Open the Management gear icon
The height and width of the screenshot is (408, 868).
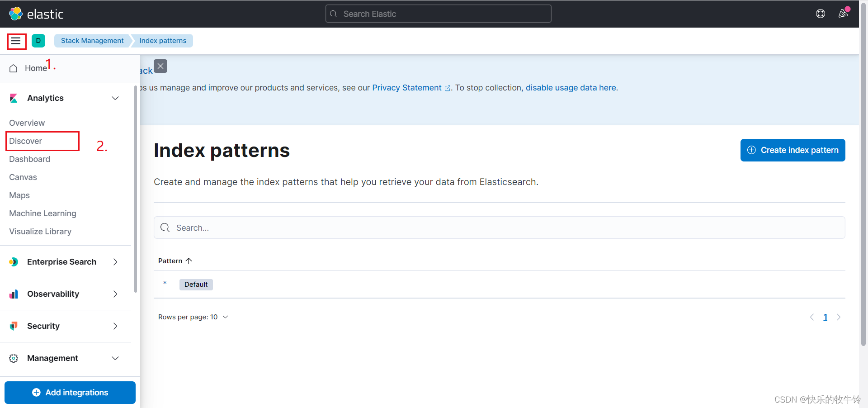(x=13, y=358)
